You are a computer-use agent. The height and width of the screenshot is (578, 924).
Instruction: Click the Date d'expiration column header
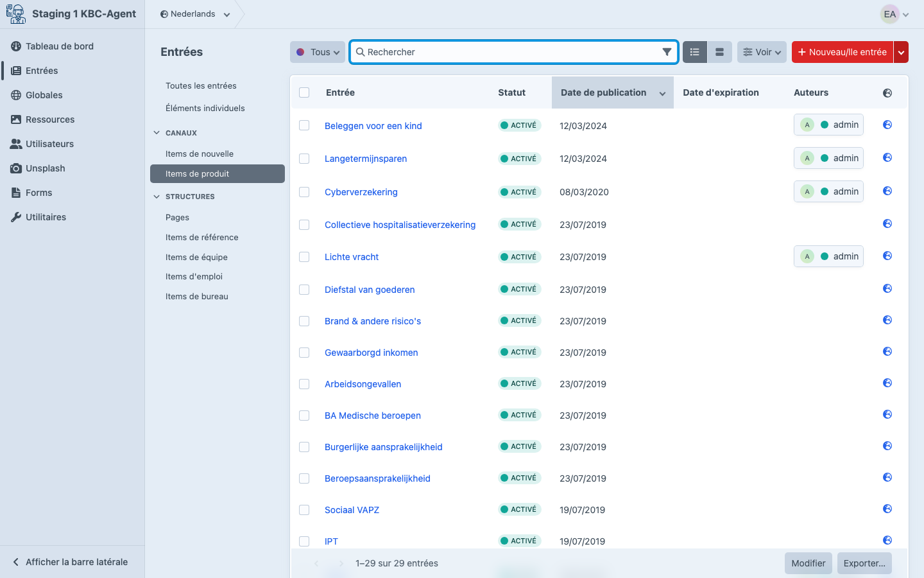(721, 92)
